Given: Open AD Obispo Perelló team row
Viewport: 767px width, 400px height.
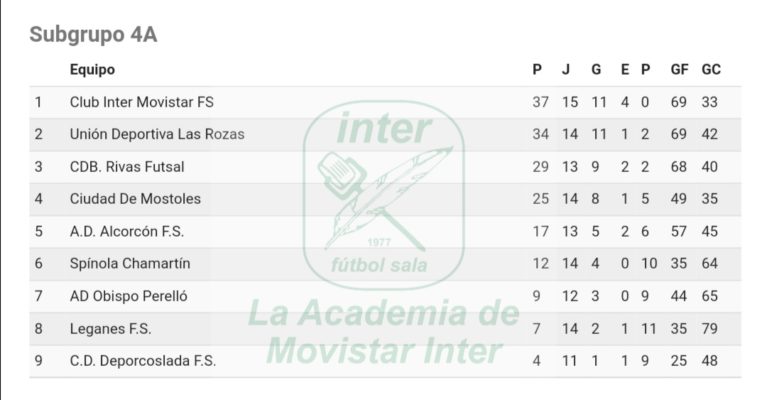Looking at the screenshot, I should (385, 296).
